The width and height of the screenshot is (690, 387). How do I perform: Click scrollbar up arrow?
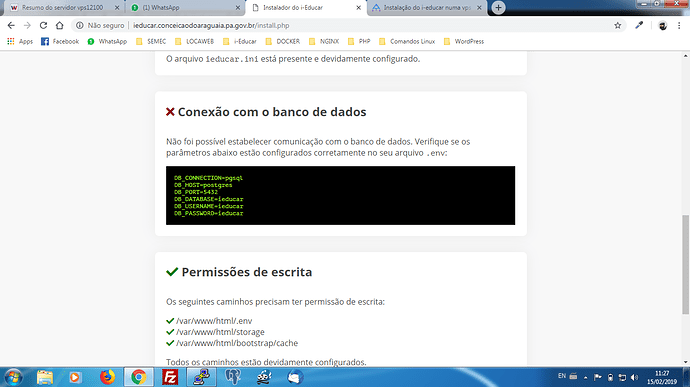tap(685, 56)
